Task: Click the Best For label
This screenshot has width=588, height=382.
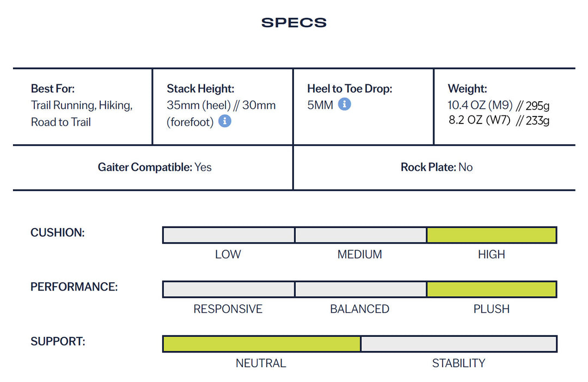Action: (53, 89)
